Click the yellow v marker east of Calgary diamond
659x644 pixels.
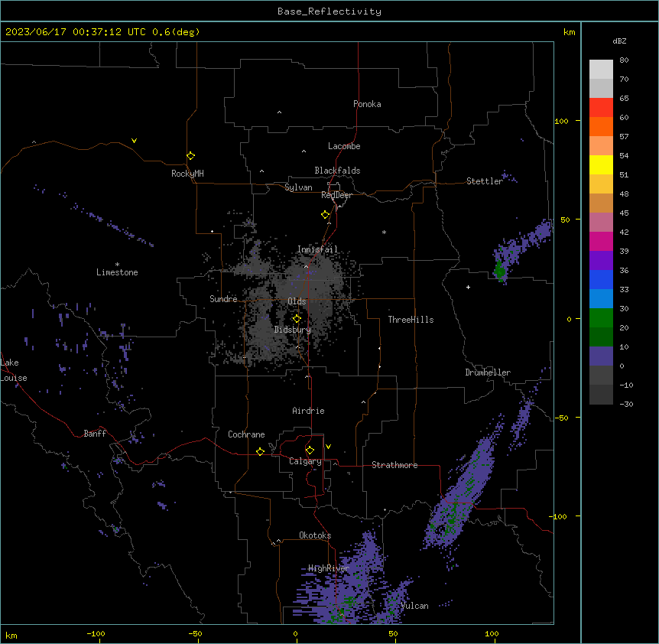(x=328, y=447)
